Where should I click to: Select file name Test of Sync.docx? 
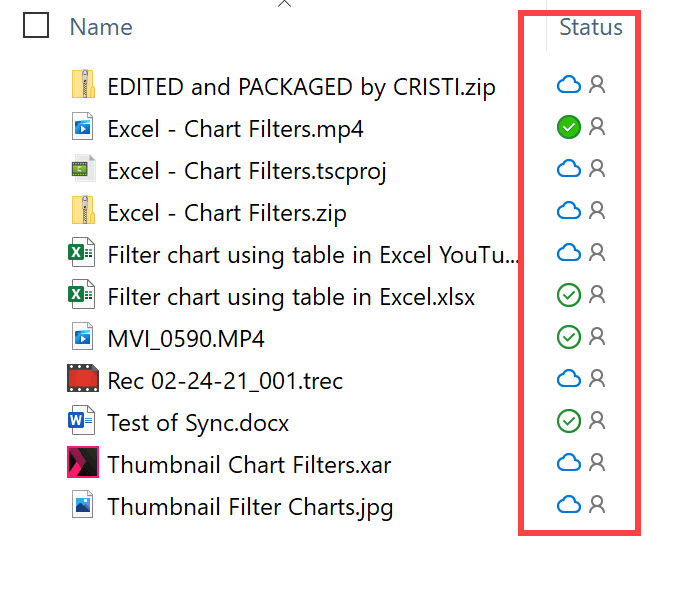(198, 423)
